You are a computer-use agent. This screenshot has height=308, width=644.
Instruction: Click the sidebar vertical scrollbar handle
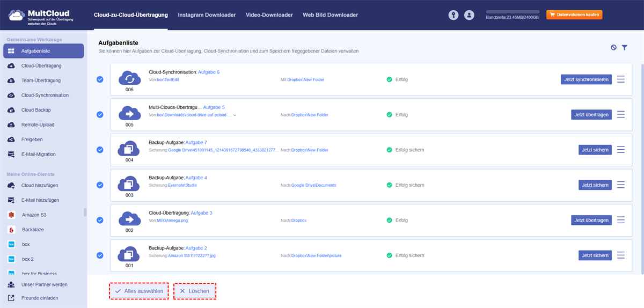[x=85, y=212]
